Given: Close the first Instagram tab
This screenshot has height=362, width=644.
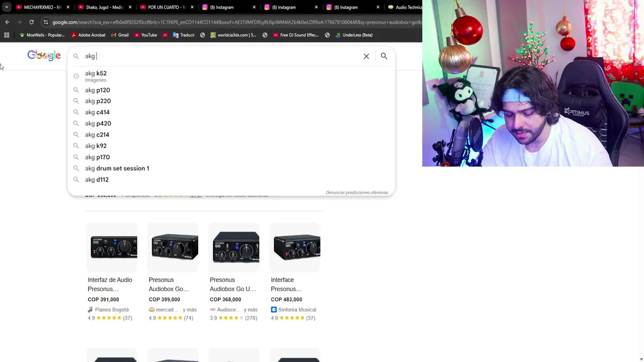Looking at the screenshot, I should (x=254, y=7).
